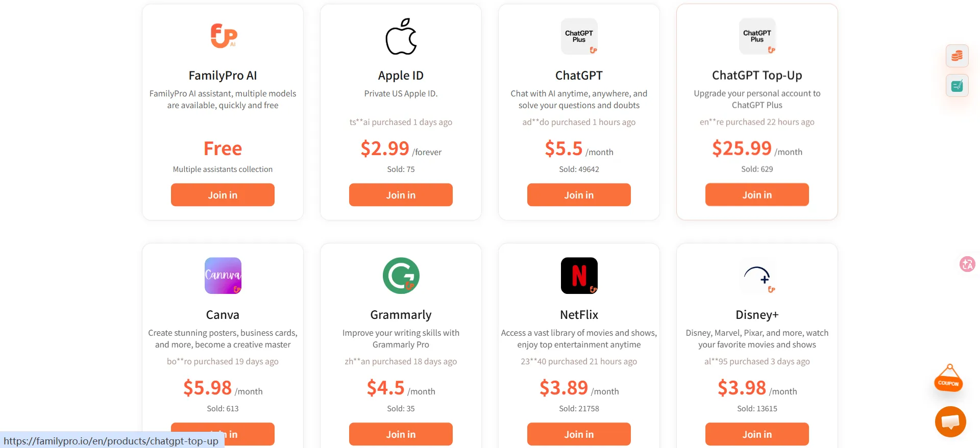Click the Apple ID logo icon

tap(401, 36)
